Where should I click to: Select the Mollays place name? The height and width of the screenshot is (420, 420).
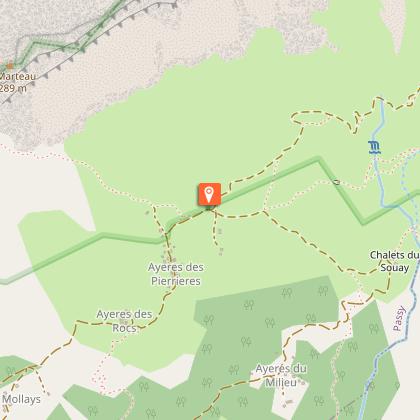pyautogui.click(x=21, y=399)
